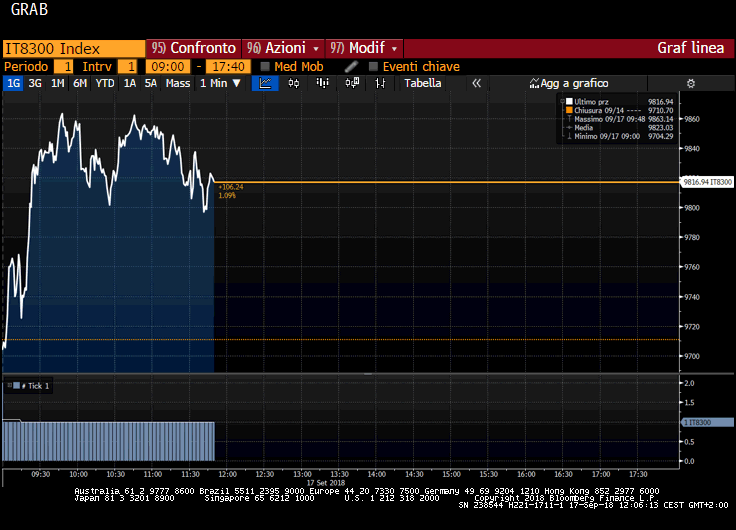
Task: Enable the Med Mob checkbox
Action: pos(265,67)
